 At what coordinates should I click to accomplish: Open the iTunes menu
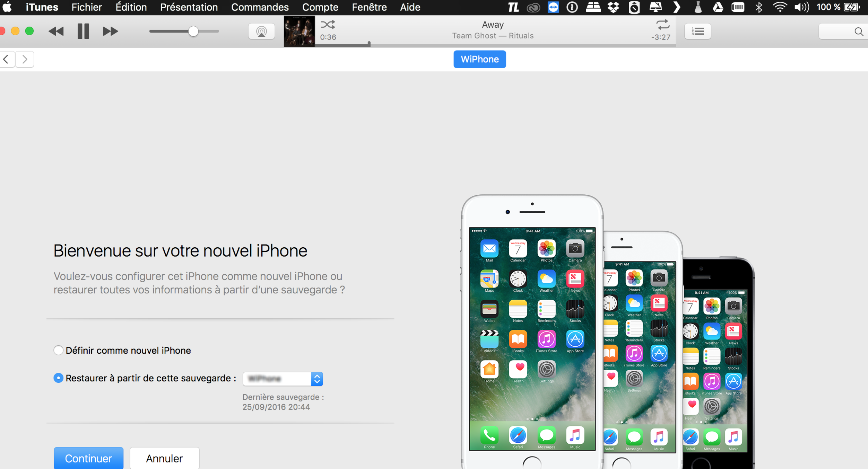click(42, 7)
